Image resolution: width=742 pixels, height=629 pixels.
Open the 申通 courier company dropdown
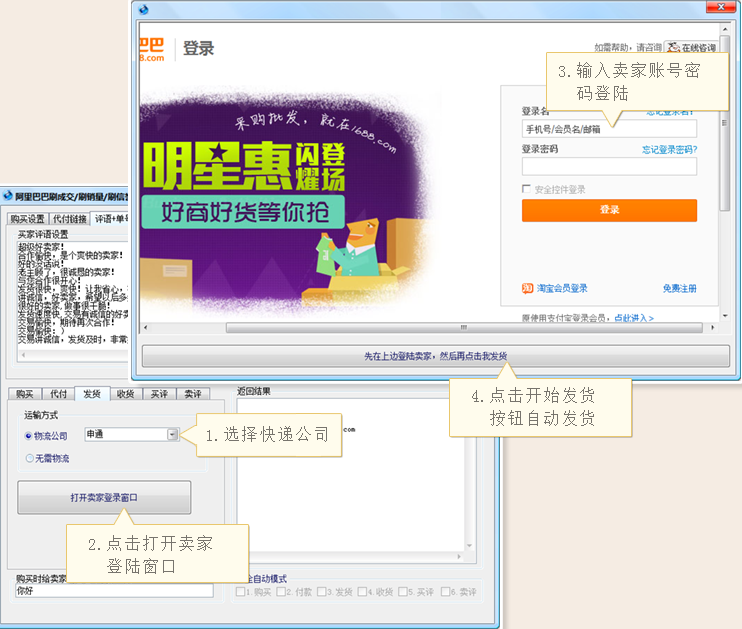coord(173,434)
